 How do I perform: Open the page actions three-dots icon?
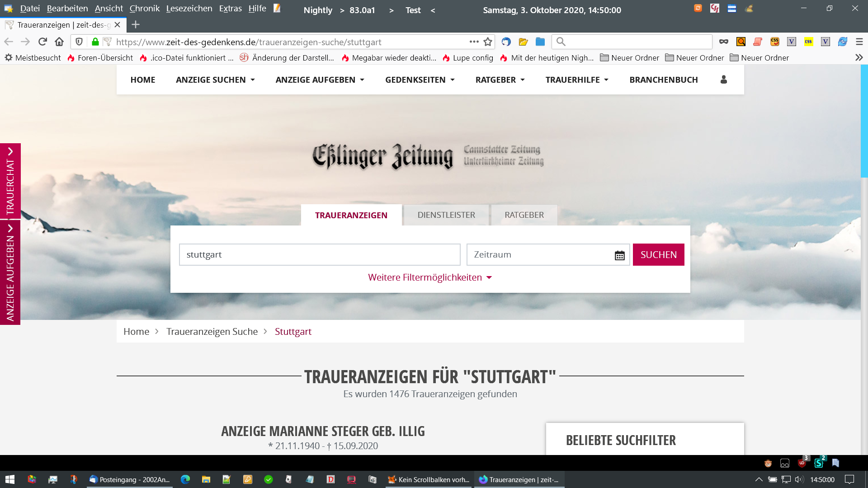(474, 42)
